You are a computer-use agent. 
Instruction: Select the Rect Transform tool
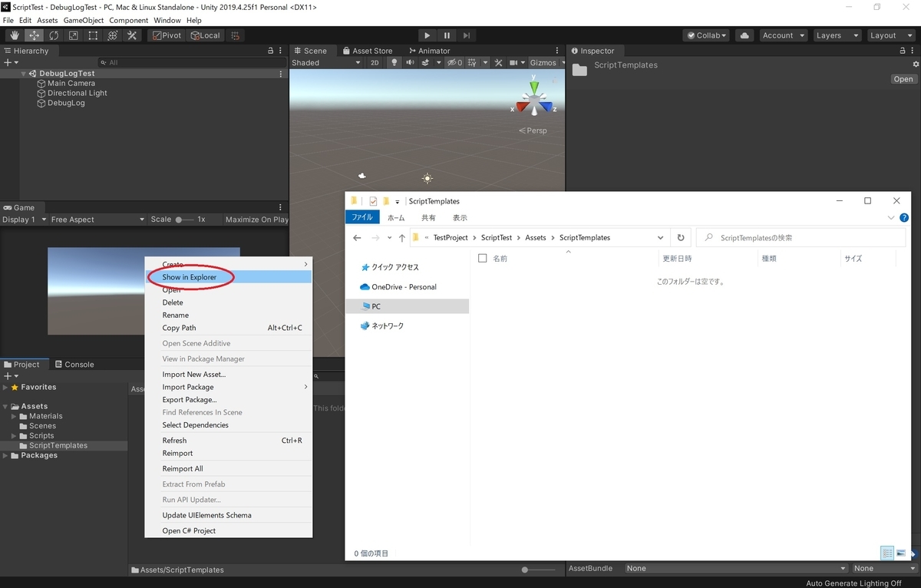tap(93, 35)
